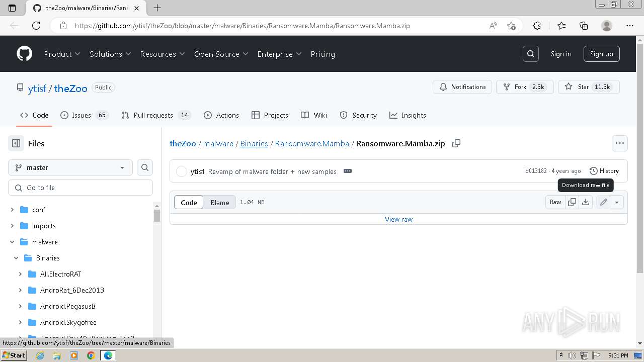Expand the imports folder
Image resolution: width=644 pixels, height=362 pixels.
tap(12, 226)
